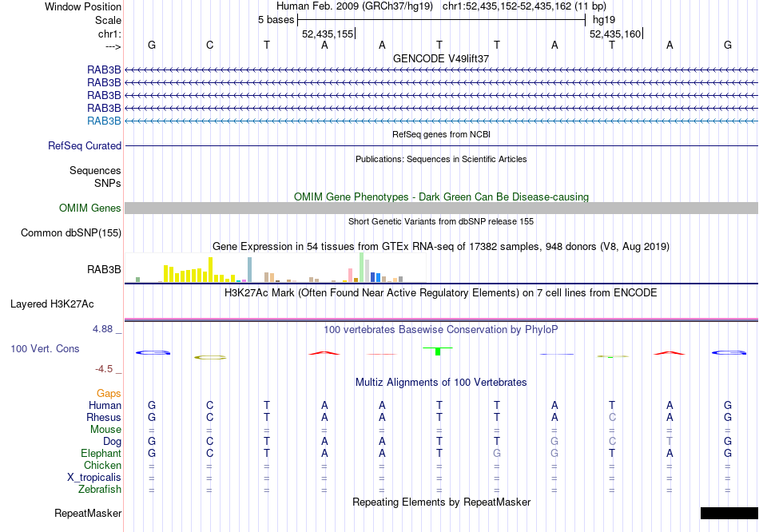Open the OMIM Gene Phenotypes track title
Viewport: 759px width, 532px height.
coord(441,197)
